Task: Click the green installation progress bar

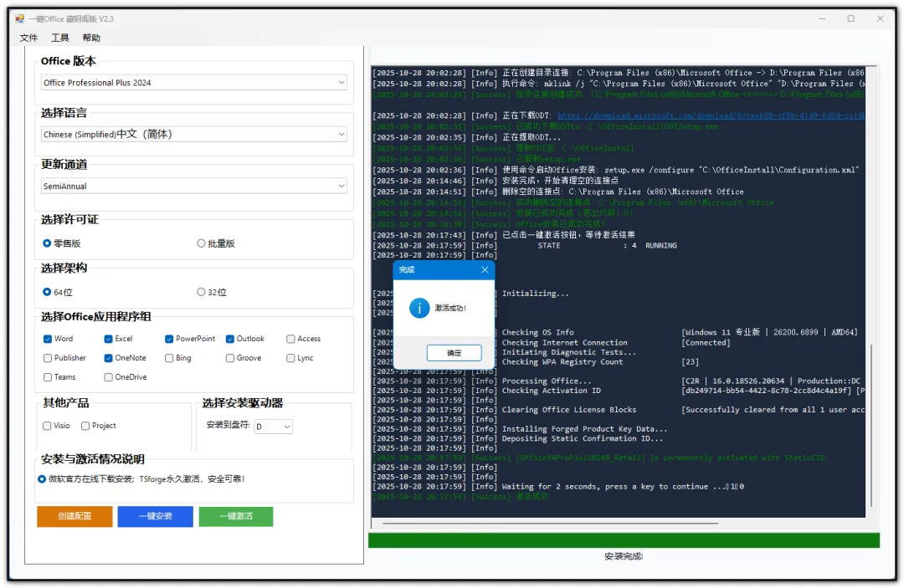Action: (x=624, y=540)
